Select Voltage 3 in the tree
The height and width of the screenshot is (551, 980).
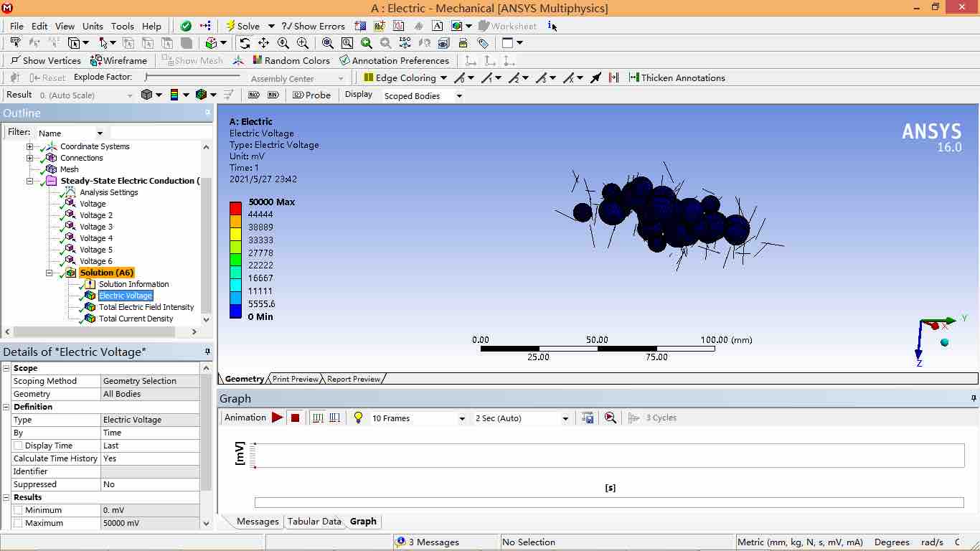(x=96, y=227)
